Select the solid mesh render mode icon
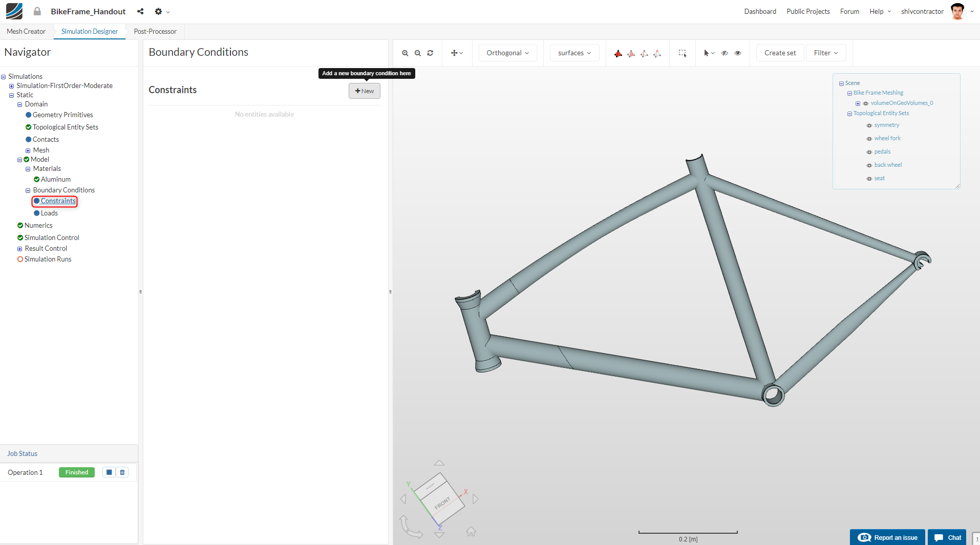Image resolution: width=980 pixels, height=545 pixels. pos(619,53)
